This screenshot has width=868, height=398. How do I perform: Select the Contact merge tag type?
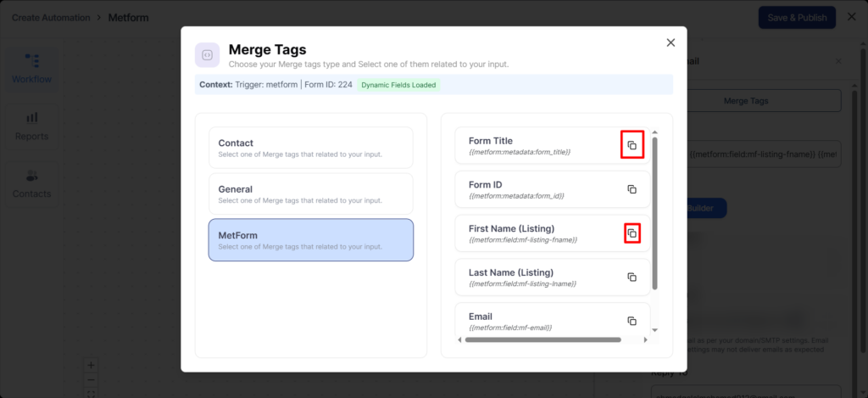coord(311,148)
